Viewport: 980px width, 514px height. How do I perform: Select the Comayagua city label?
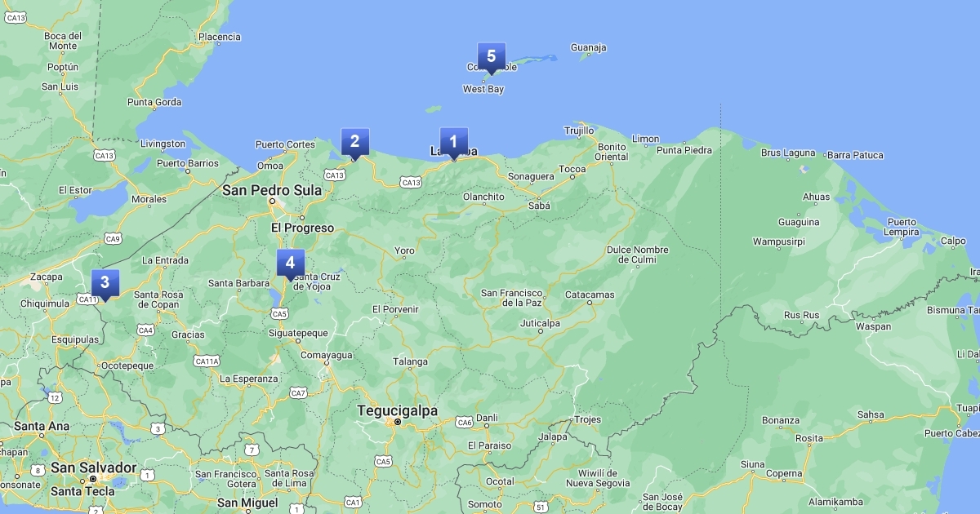coord(327,355)
